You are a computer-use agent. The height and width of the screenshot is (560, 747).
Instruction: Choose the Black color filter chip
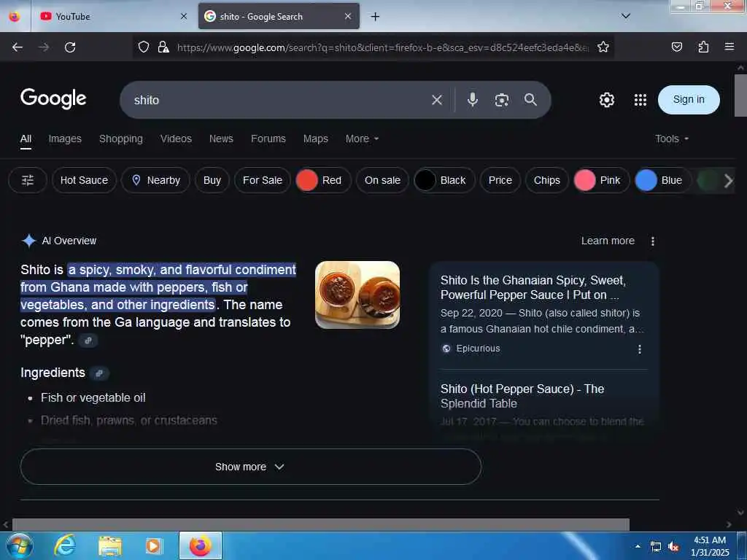point(444,180)
